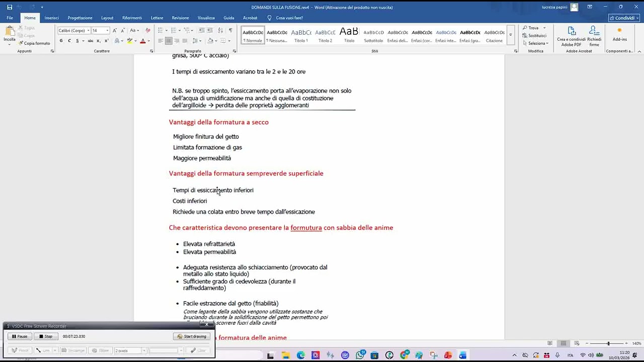Click the Save icon in title bar

click(9, 7)
